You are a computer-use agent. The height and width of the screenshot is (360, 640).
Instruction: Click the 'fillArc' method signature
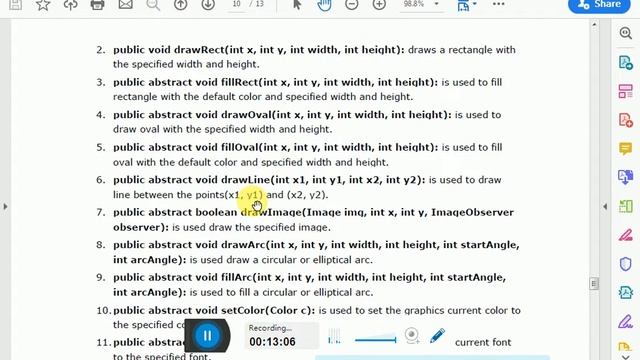(309, 285)
